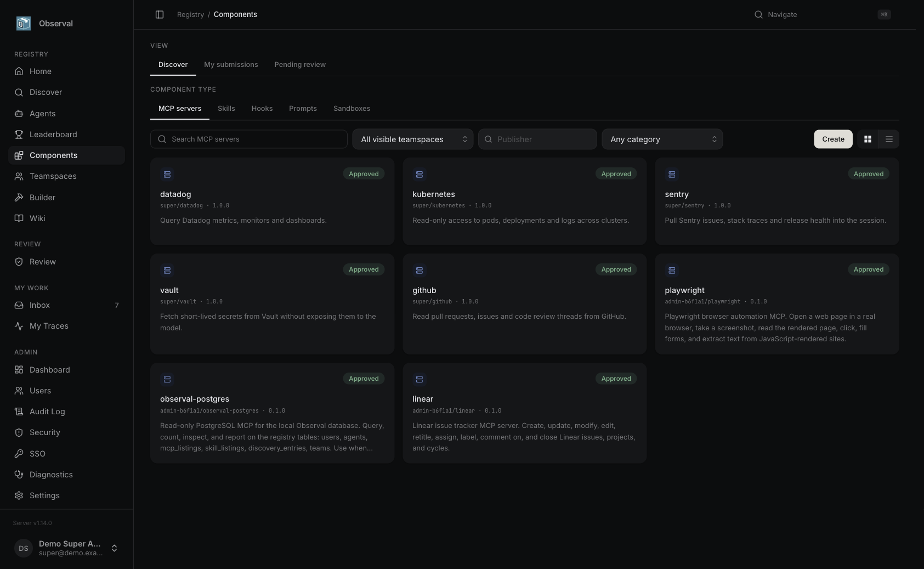Open Teamspaces from sidebar
924x569 pixels.
(x=66, y=176)
